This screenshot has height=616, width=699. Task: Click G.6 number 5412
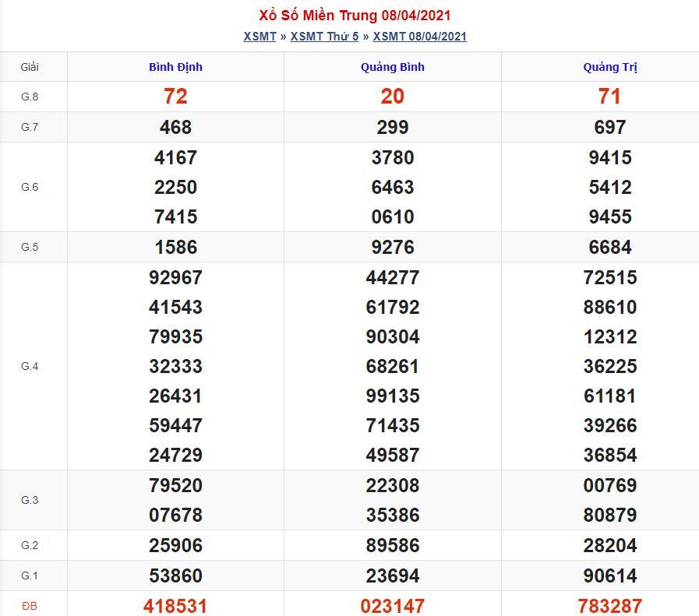point(610,187)
